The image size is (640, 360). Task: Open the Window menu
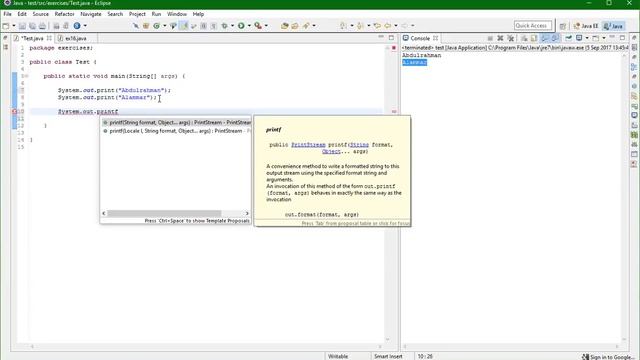pos(177,14)
